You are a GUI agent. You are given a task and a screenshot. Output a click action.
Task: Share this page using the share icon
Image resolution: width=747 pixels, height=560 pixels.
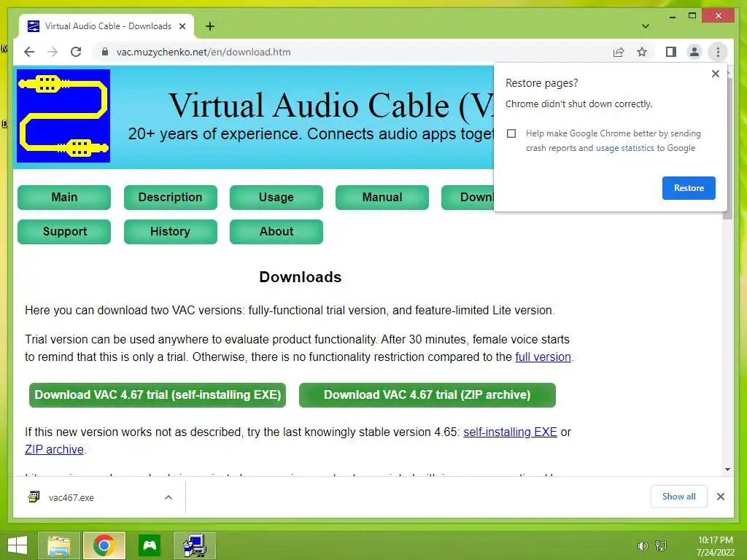pyautogui.click(x=619, y=52)
